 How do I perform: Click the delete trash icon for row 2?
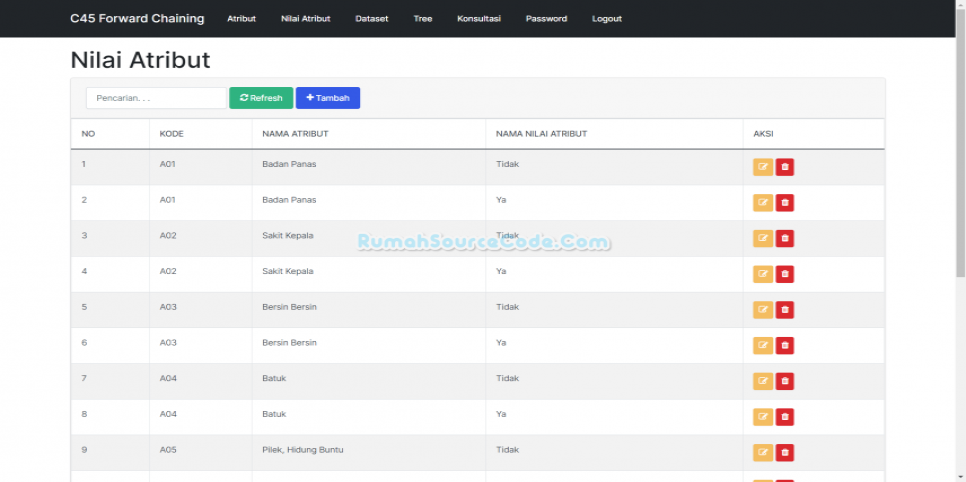click(785, 203)
